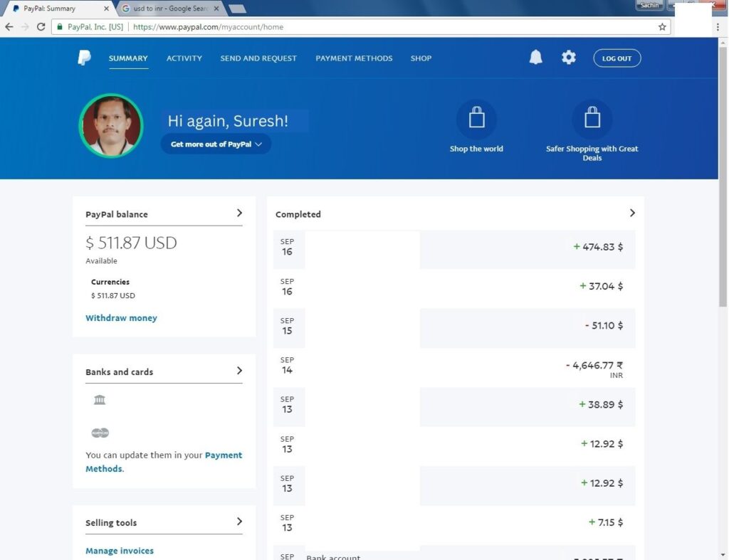Open the Chrome three-dot menu

[718, 27]
